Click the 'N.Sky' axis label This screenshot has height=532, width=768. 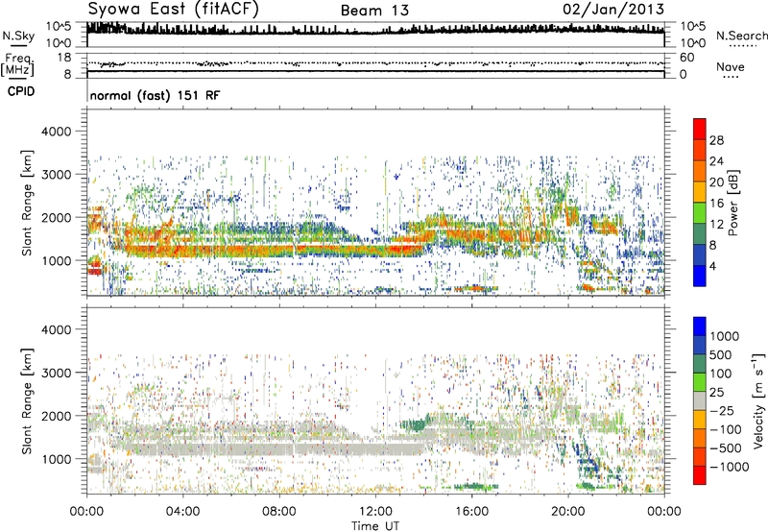[x=18, y=36]
